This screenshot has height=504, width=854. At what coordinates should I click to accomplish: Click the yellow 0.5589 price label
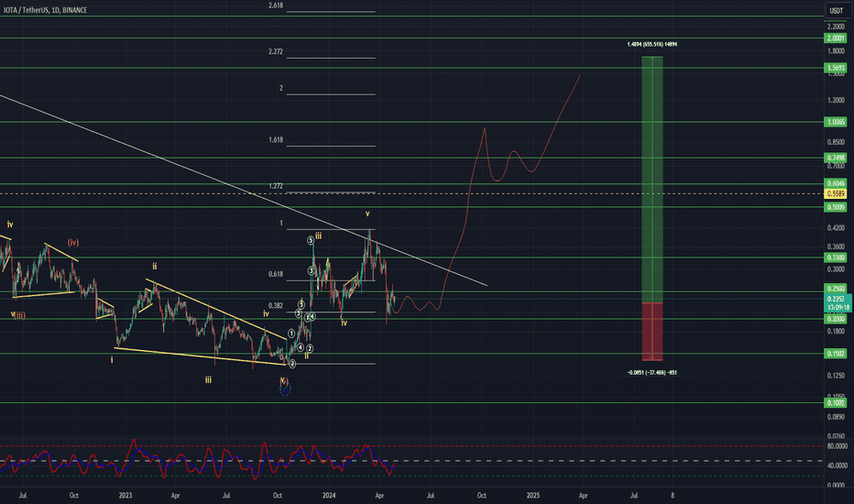836,194
